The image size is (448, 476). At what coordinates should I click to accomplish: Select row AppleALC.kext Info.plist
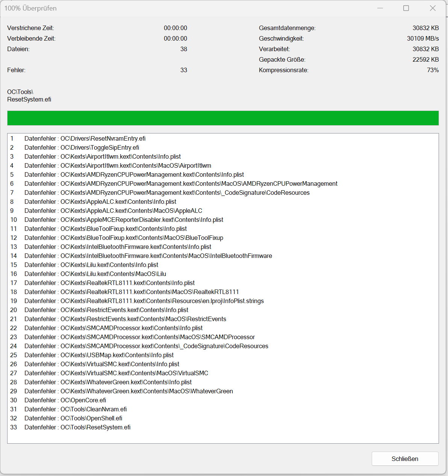223,202
